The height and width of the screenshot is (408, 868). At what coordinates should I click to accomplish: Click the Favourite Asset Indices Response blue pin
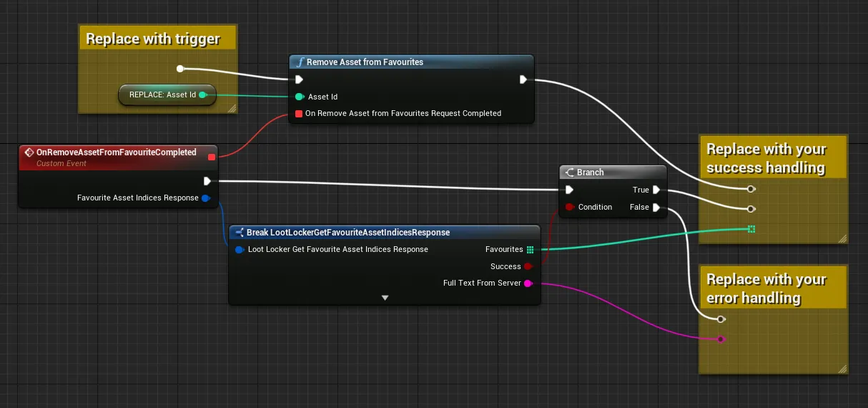(206, 198)
